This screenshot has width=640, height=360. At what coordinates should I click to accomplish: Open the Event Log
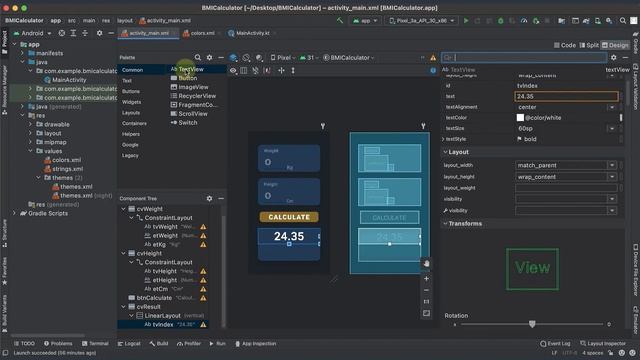555,344
